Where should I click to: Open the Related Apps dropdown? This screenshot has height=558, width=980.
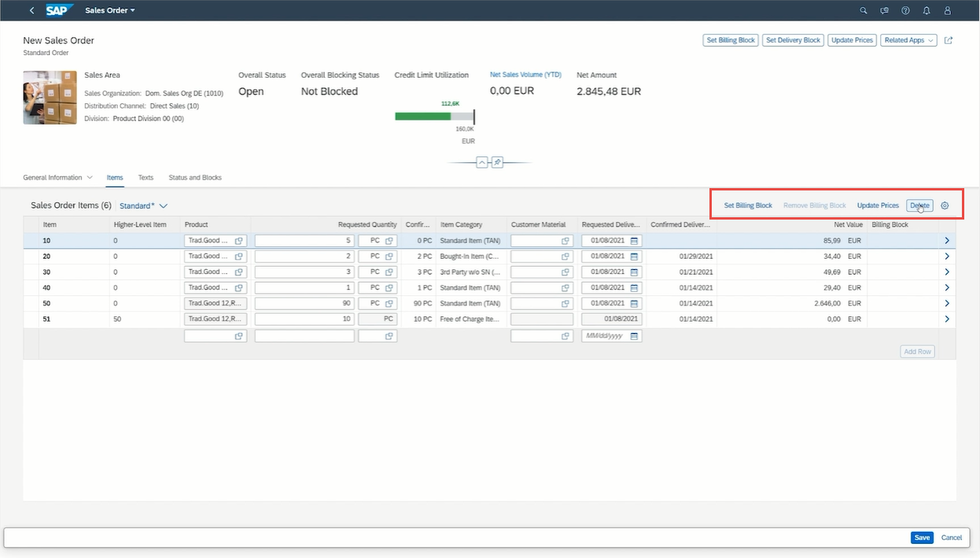[908, 39]
